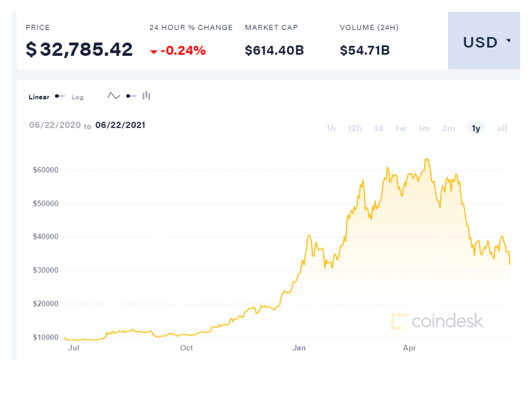
Task: Switch the scale to Log label
Action: click(x=78, y=97)
